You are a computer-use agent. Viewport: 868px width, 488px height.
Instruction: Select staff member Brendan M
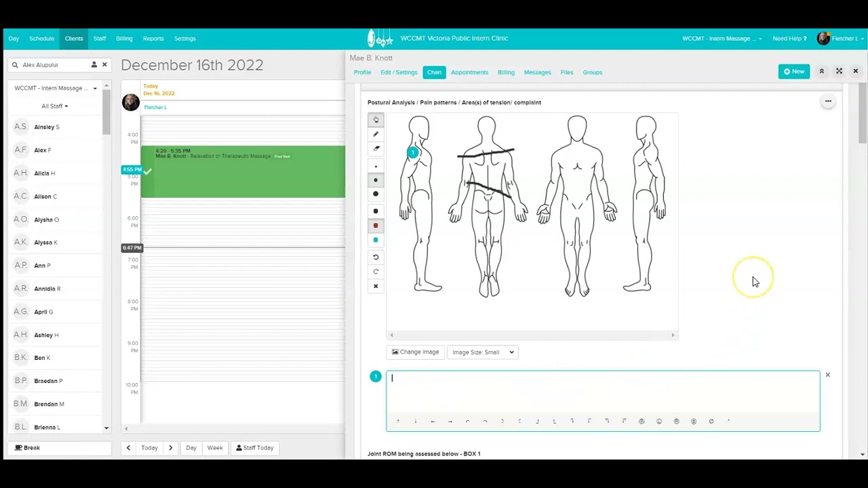point(49,405)
